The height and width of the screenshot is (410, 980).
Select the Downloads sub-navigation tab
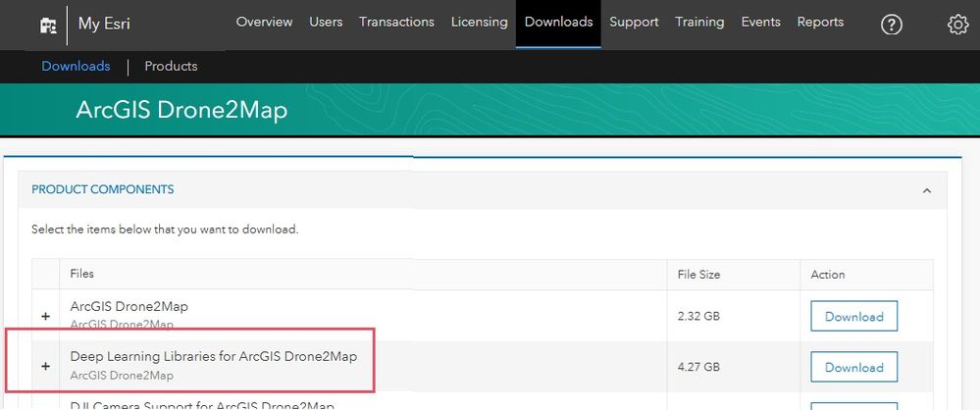[76, 67]
